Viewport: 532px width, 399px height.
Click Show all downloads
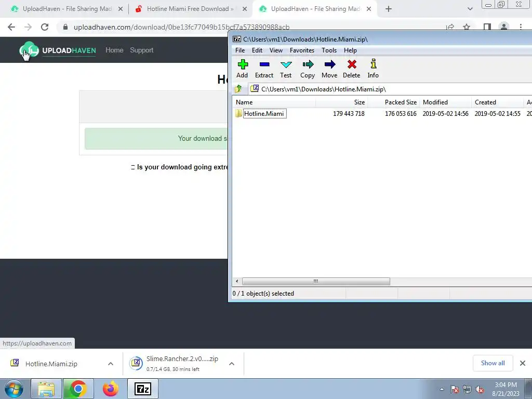click(493, 363)
